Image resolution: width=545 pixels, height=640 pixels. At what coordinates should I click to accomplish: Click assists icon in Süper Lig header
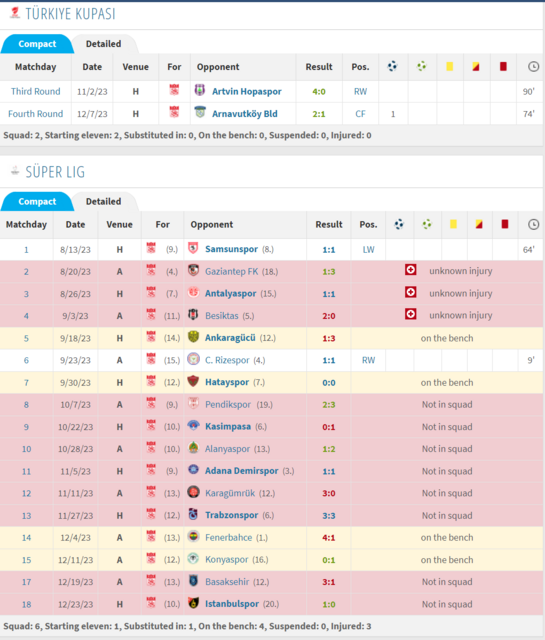click(427, 224)
